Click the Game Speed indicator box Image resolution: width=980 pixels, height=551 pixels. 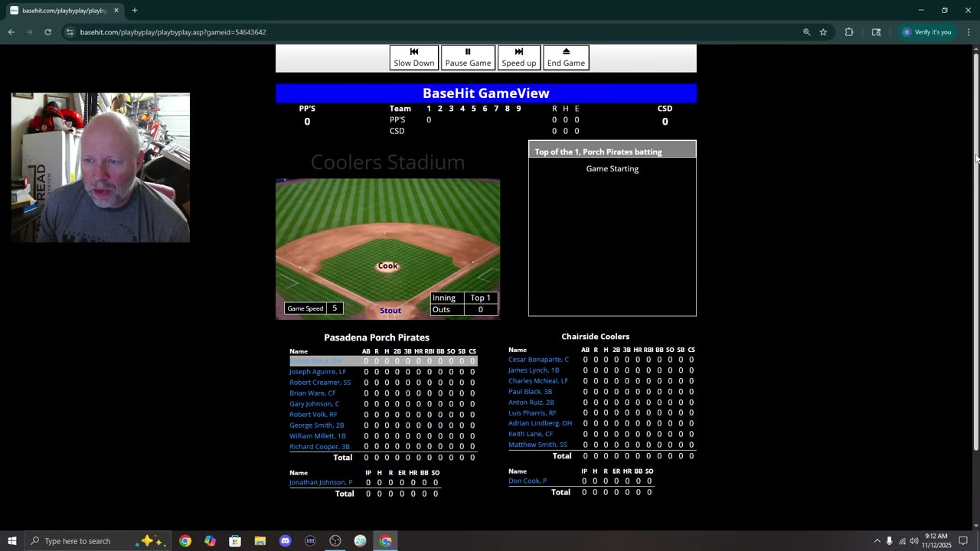point(314,308)
